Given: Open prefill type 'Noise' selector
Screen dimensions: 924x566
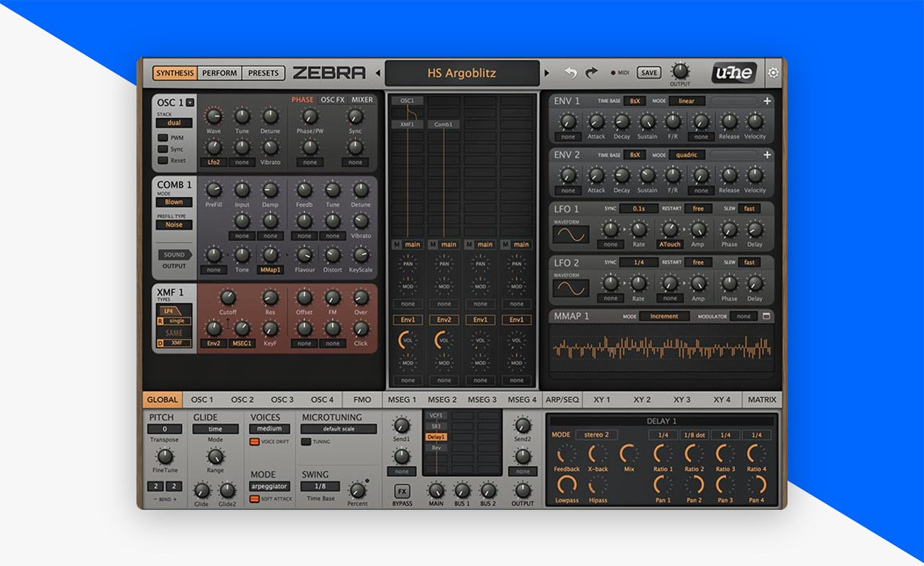Looking at the screenshot, I should pyautogui.click(x=174, y=225).
